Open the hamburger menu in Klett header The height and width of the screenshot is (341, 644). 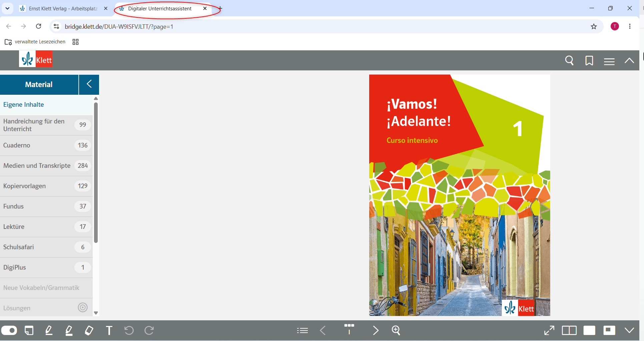click(x=609, y=61)
